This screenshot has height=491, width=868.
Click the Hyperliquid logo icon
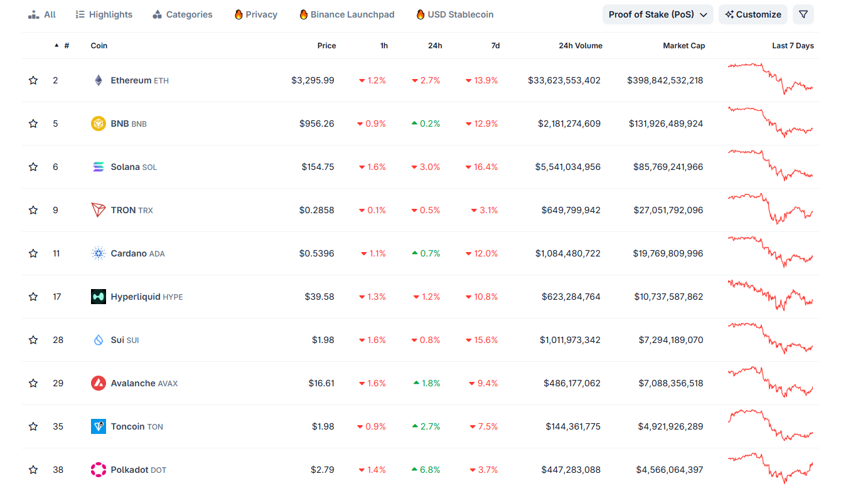99,297
